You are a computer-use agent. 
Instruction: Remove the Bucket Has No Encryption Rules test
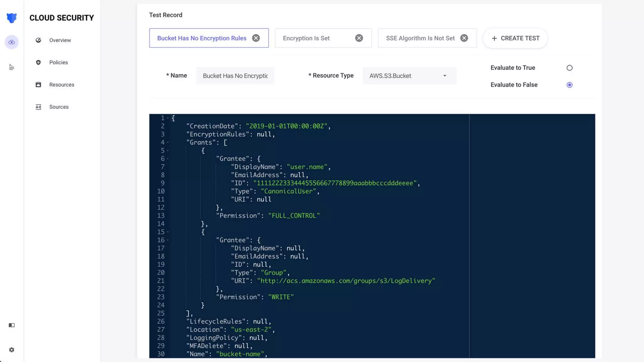coord(256,38)
